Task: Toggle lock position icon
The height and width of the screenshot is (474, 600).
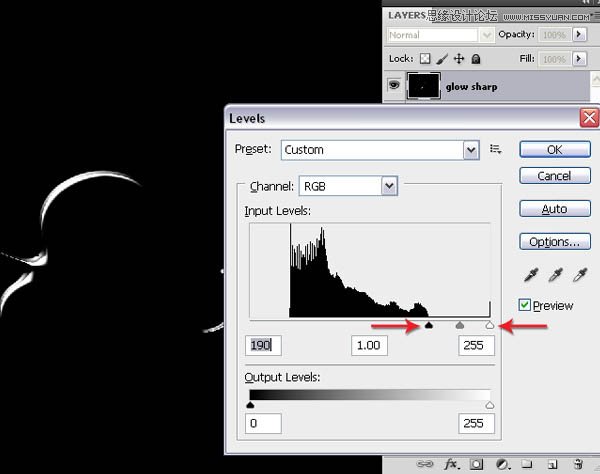Action: point(459,59)
